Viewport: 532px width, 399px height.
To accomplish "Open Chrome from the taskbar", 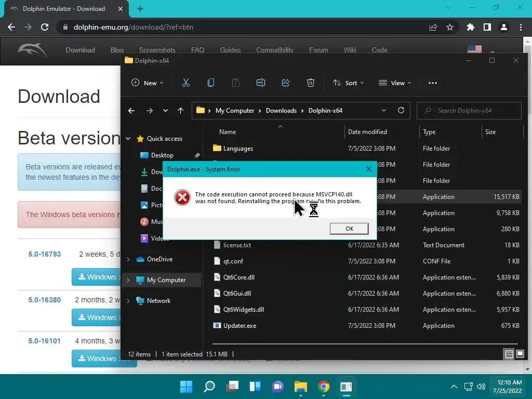I will pos(323,387).
